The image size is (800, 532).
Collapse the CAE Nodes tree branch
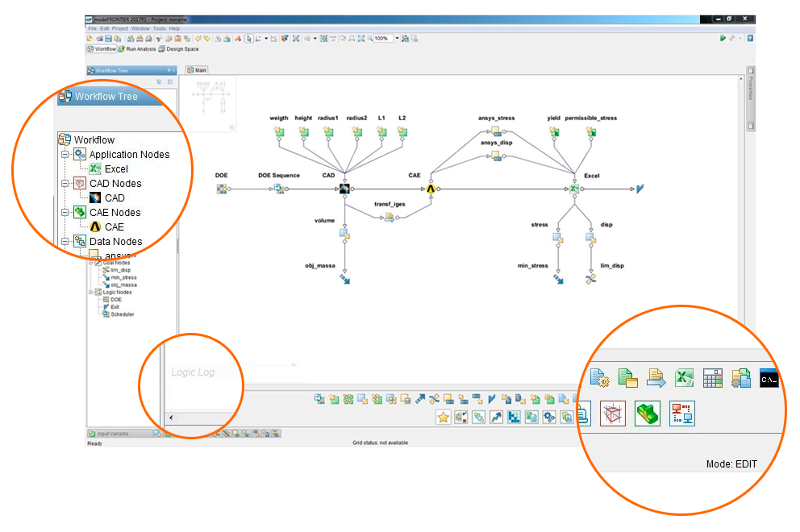tap(65, 212)
